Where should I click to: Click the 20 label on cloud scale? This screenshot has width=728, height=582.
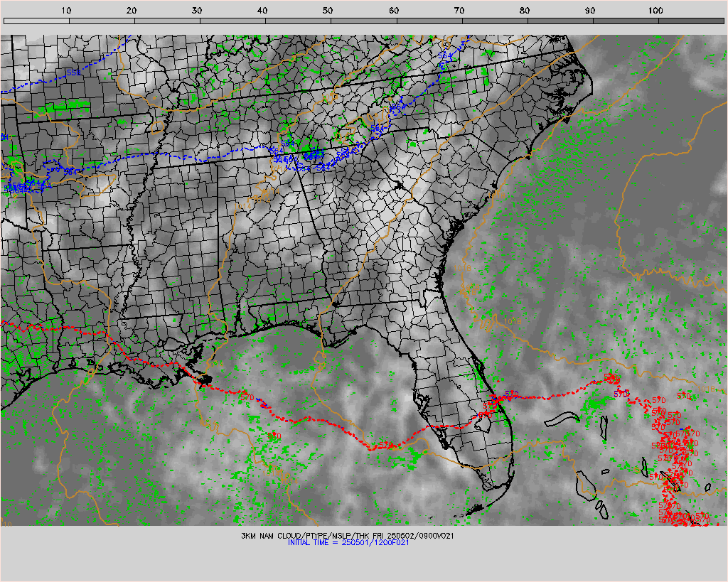[132, 10]
